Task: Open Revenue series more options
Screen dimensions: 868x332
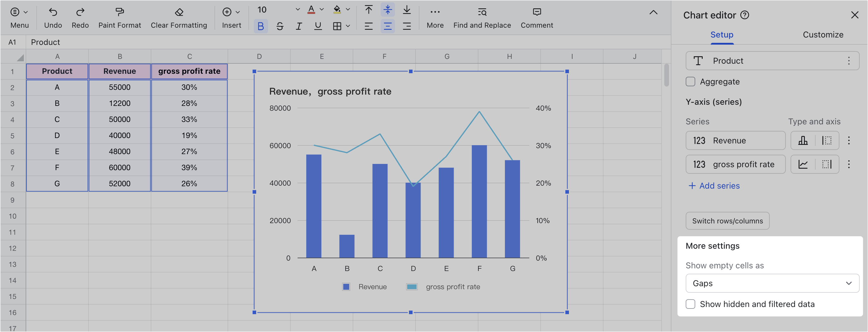Action: pyautogui.click(x=849, y=141)
